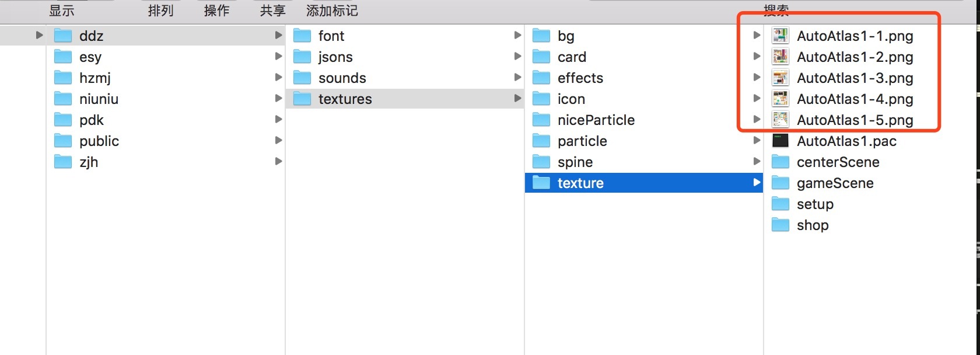The image size is (980, 355).
Task: Click the 共享 toolbar button
Action: (272, 11)
